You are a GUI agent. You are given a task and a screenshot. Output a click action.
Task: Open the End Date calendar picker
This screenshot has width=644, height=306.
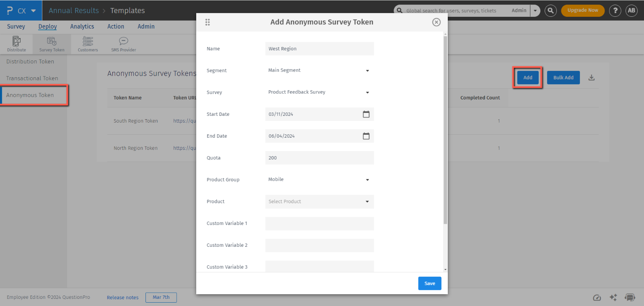click(366, 136)
